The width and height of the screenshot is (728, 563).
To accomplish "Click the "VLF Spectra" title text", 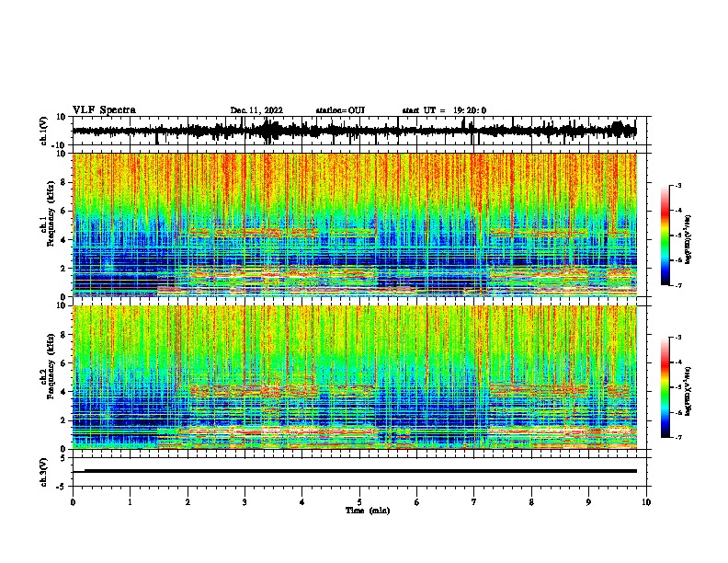I will point(104,110).
